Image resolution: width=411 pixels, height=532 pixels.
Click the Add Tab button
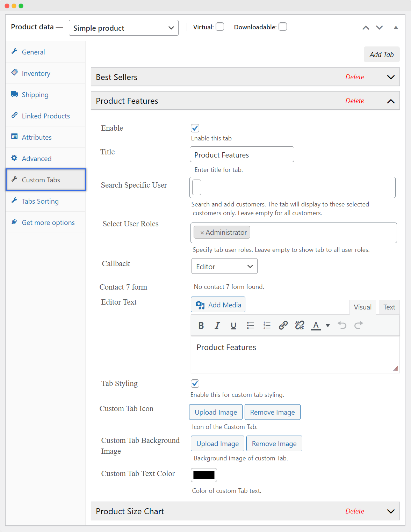(x=381, y=54)
